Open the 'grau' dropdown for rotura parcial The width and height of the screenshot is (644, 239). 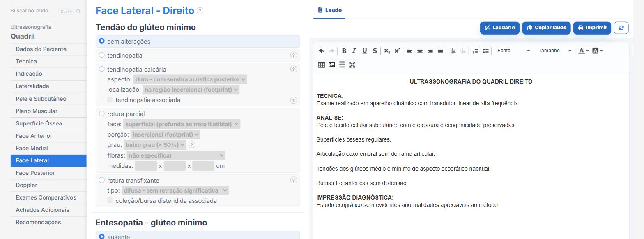point(155,144)
